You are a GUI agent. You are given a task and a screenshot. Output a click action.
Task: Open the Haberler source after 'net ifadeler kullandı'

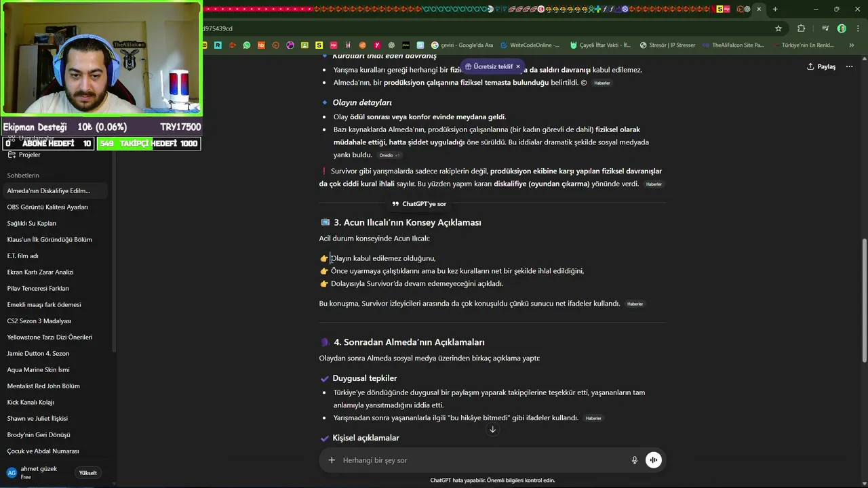point(635,304)
